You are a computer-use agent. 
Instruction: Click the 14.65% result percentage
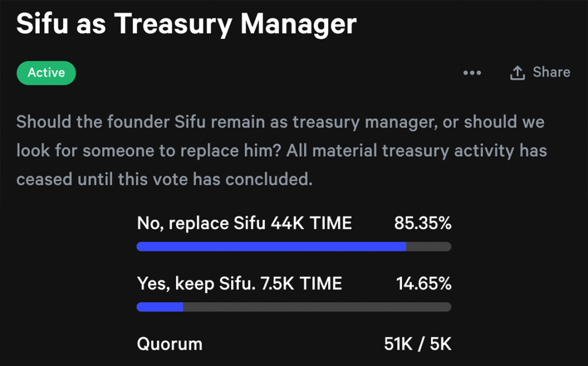click(424, 284)
